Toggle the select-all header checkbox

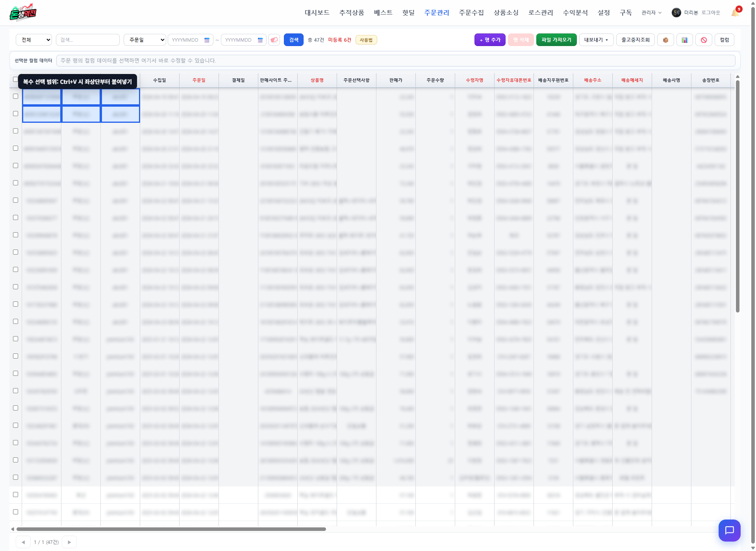click(x=15, y=79)
